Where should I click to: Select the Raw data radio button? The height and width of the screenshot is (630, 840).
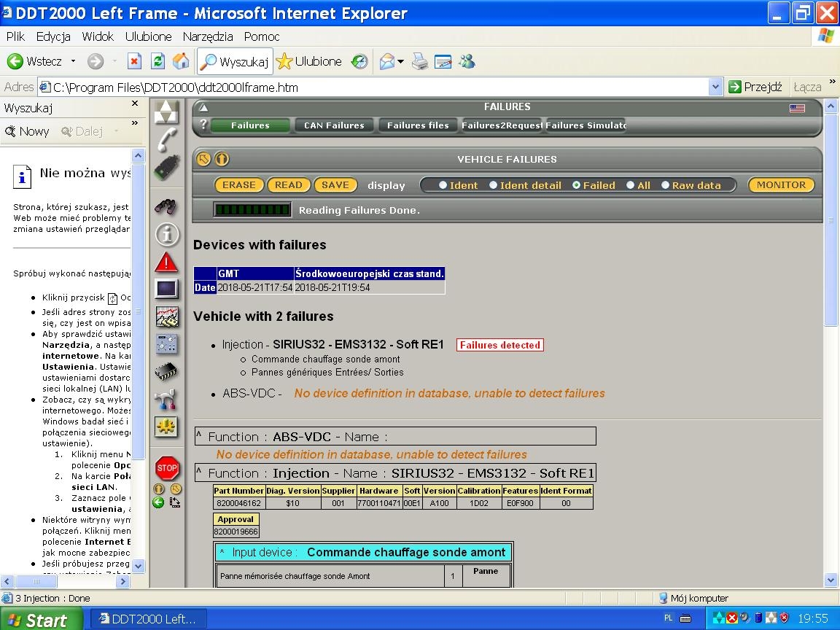click(665, 184)
